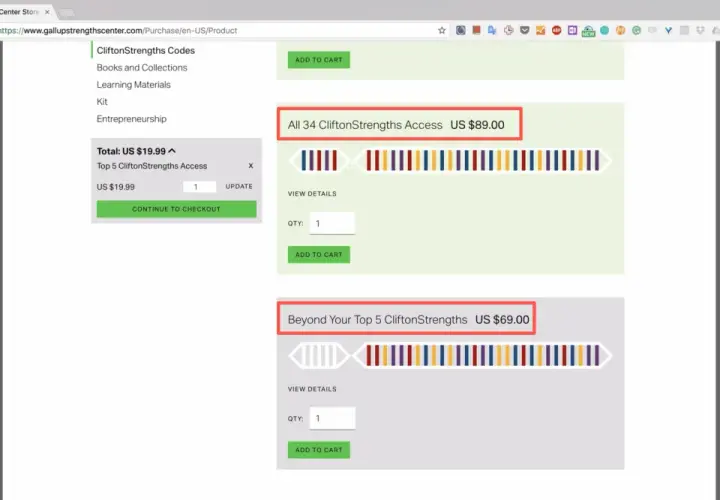This screenshot has height=500, width=720.
Task: Click the orange circle extension icon
Action: pyautogui.click(x=620, y=30)
